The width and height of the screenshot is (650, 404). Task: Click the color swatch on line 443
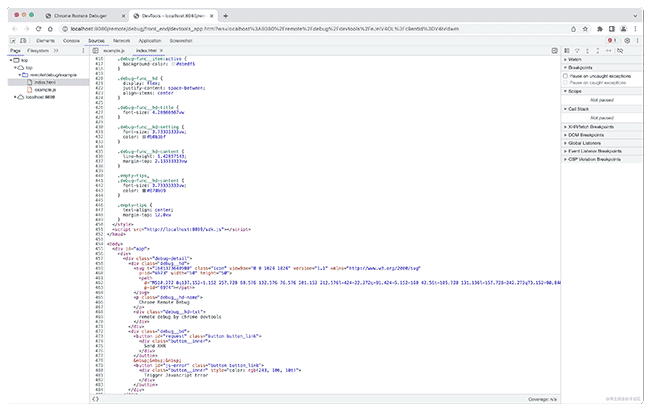[x=144, y=191]
